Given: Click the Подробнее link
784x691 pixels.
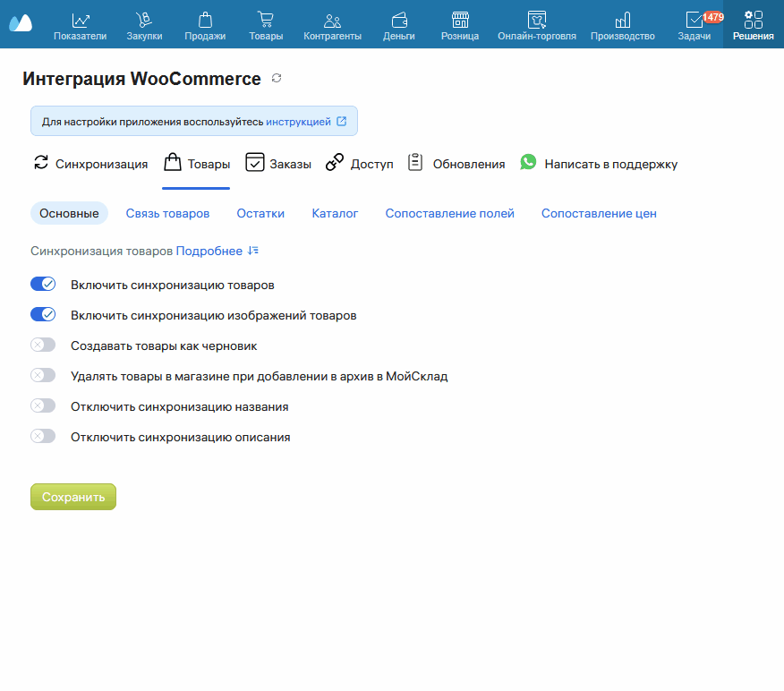Looking at the screenshot, I should [209, 251].
